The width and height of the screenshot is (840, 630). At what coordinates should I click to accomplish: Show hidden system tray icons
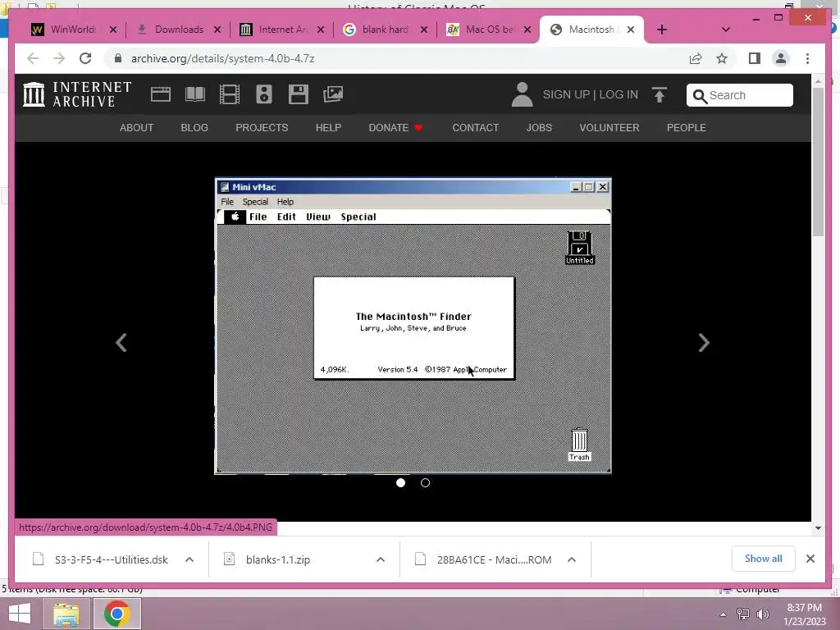click(x=723, y=614)
